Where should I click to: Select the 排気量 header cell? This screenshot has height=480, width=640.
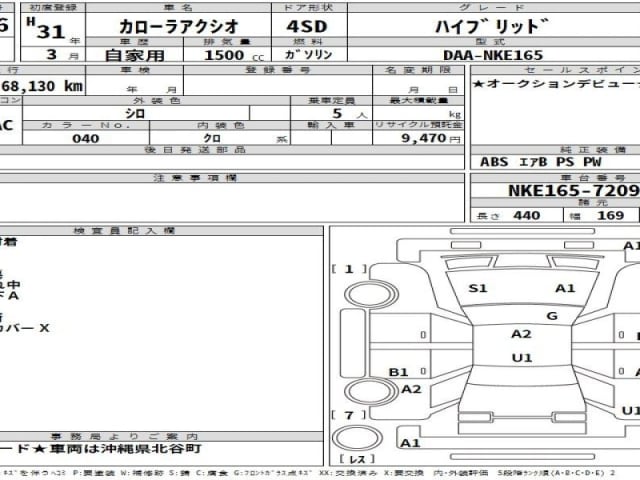[x=227, y=42]
